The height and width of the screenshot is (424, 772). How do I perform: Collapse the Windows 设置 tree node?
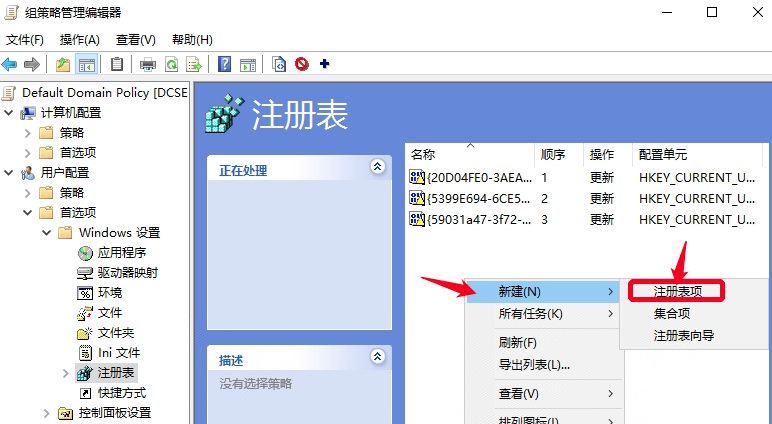46,233
